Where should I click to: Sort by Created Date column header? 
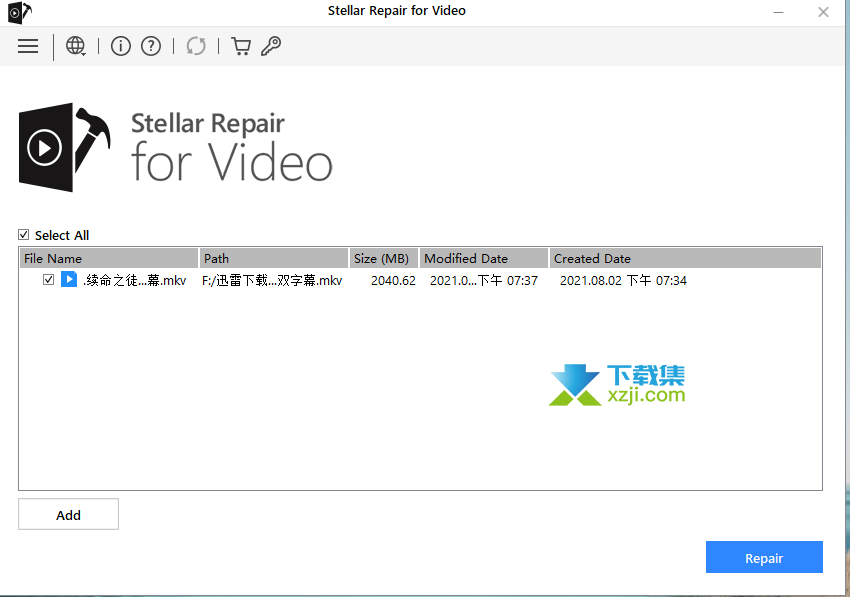[x=685, y=258]
